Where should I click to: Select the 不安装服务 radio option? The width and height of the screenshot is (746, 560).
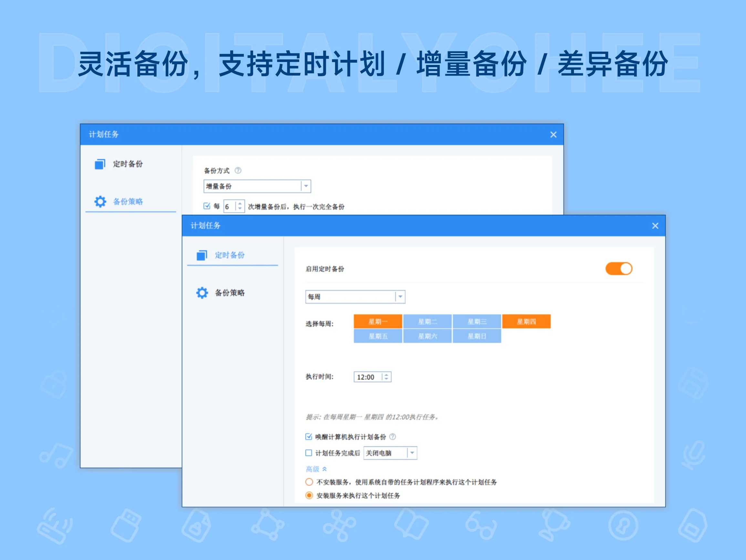pyautogui.click(x=309, y=482)
